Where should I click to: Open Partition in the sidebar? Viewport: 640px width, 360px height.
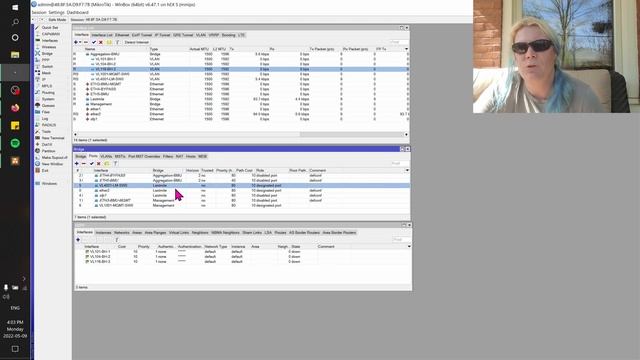(48, 151)
